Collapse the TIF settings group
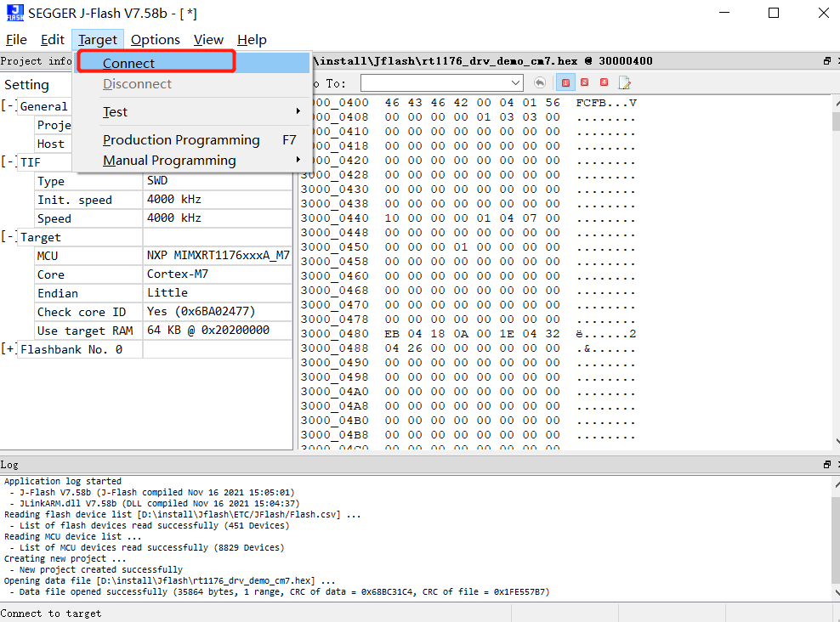840x622 pixels. 9,162
